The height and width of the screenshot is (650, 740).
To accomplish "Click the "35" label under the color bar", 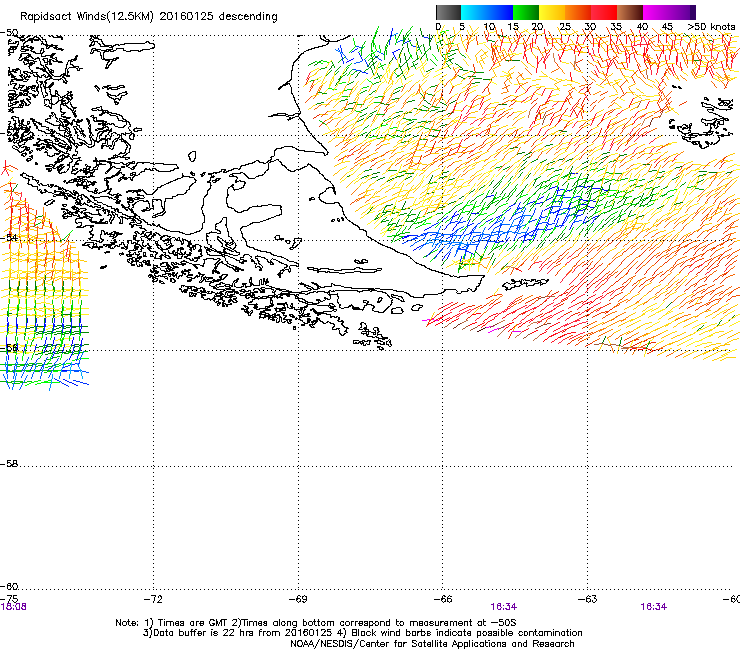I will pyautogui.click(x=616, y=26).
